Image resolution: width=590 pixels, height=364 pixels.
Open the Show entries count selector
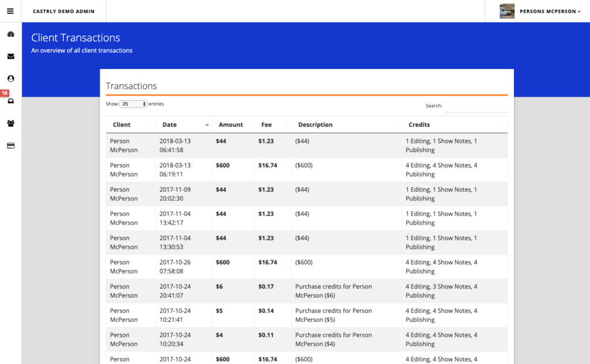pos(133,104)
